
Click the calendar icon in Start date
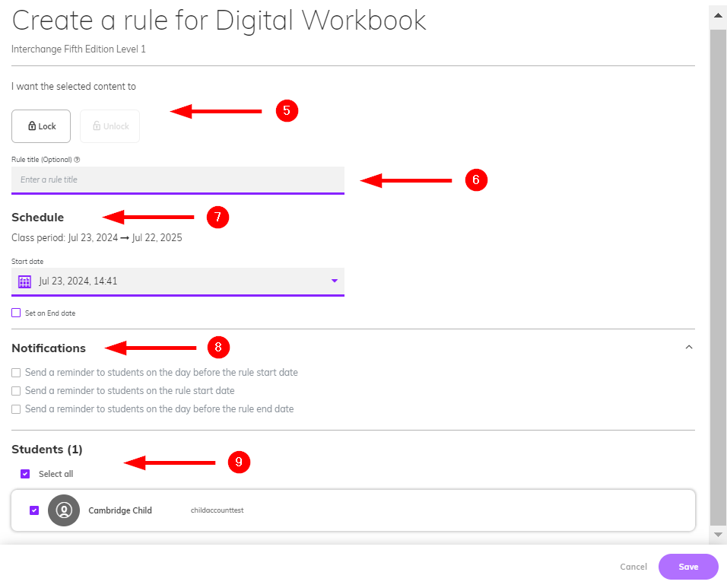tap(24, 281)
